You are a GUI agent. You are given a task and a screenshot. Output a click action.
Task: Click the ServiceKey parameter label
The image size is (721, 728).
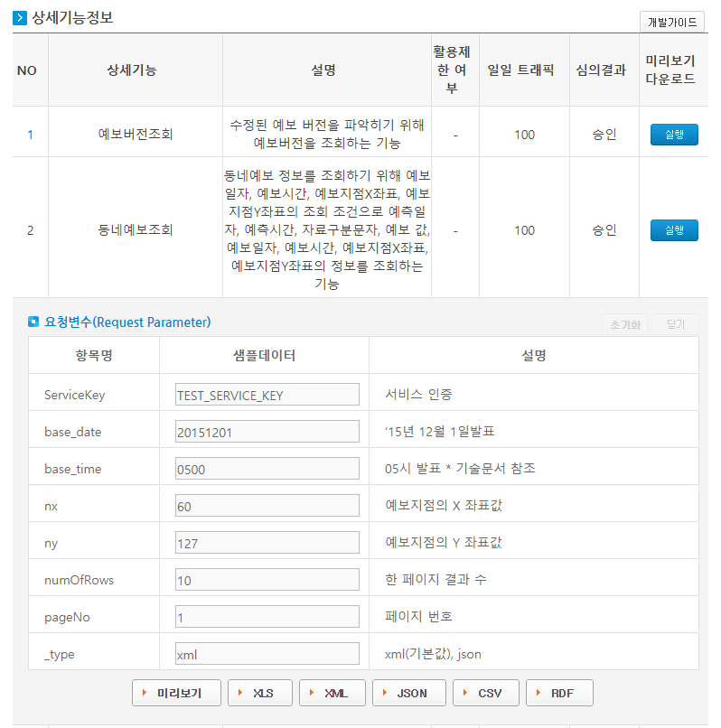click(75, 395)
